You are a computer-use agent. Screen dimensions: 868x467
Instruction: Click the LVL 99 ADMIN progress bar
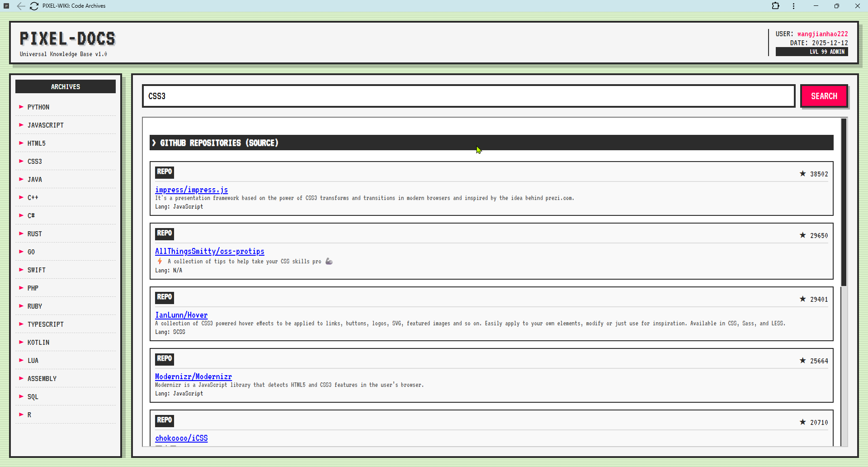pos(811,52)
